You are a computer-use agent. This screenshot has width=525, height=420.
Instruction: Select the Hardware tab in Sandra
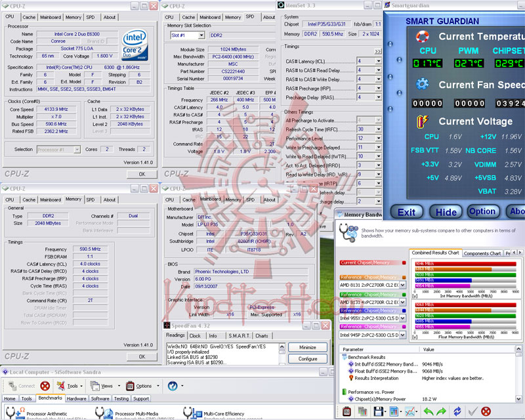[x=76, y=398]
